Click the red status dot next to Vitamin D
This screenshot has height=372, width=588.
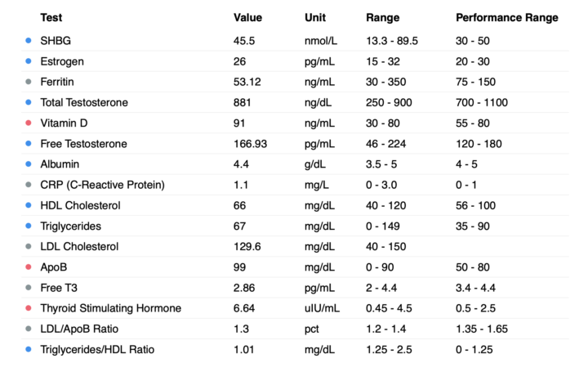28,123
